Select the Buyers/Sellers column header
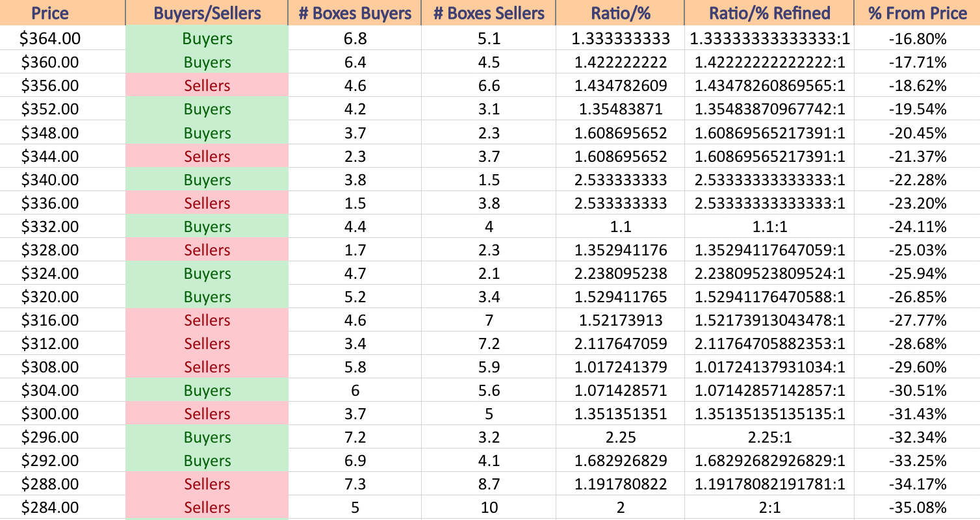Screen dimensions: 980x520 point(207,13)
